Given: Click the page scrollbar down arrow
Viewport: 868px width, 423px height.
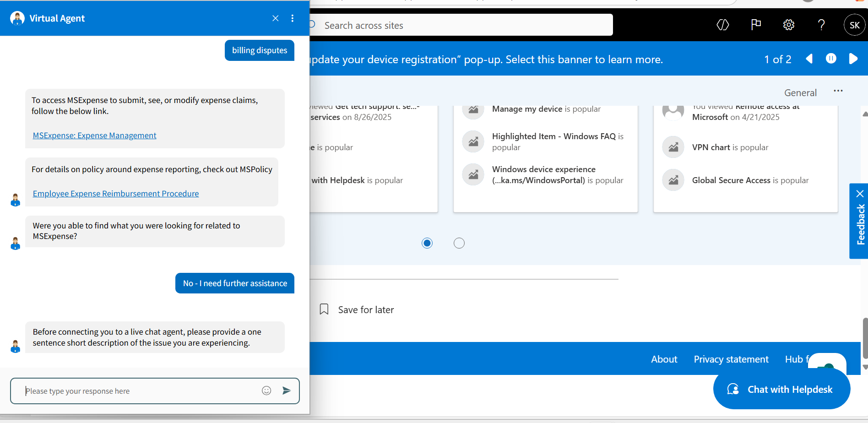Looking at the screenshot, I should (865, 367).
